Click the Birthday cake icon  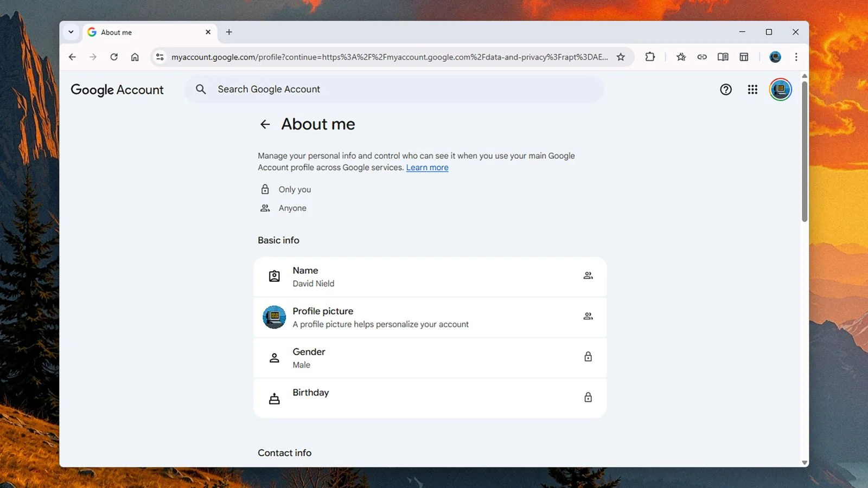point(275,399)
